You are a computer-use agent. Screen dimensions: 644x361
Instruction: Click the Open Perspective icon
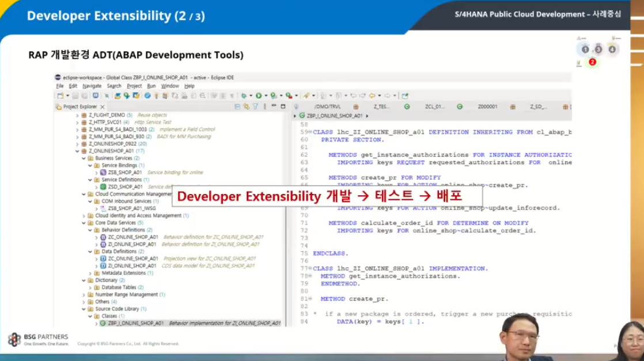tap(405, 96)
